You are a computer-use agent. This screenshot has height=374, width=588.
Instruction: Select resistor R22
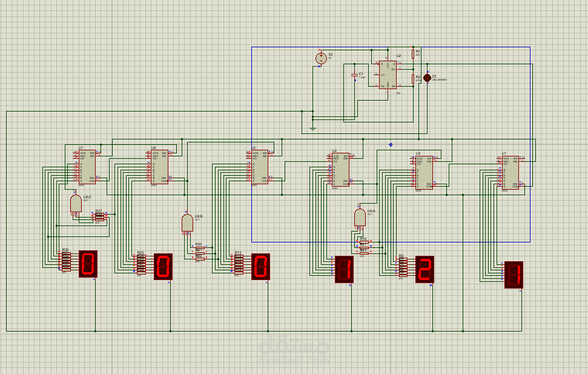point(200,259)
